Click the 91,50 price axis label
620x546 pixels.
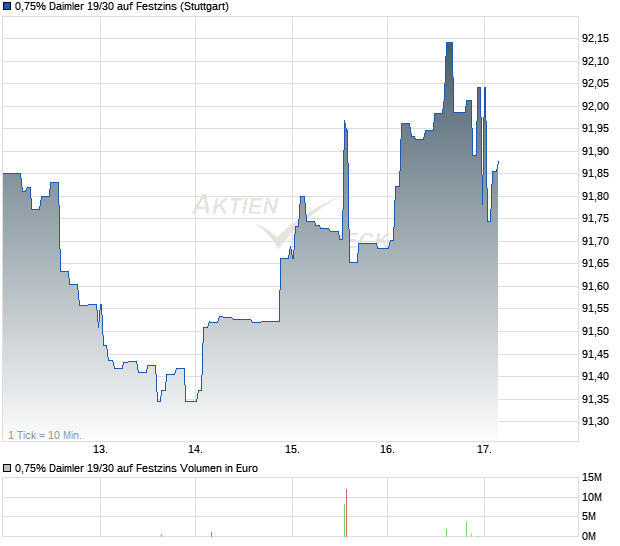(x=595, y=331)
